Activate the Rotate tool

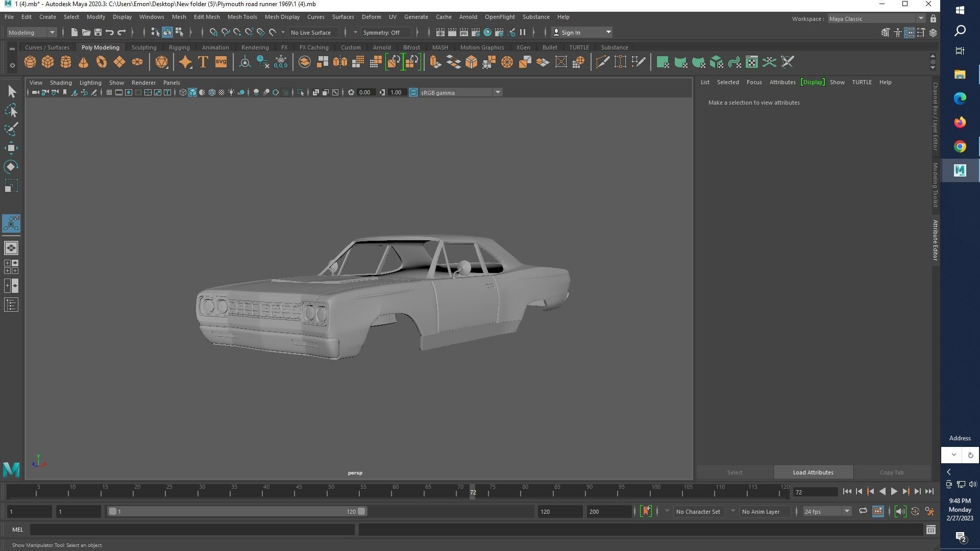click(11, 167)
